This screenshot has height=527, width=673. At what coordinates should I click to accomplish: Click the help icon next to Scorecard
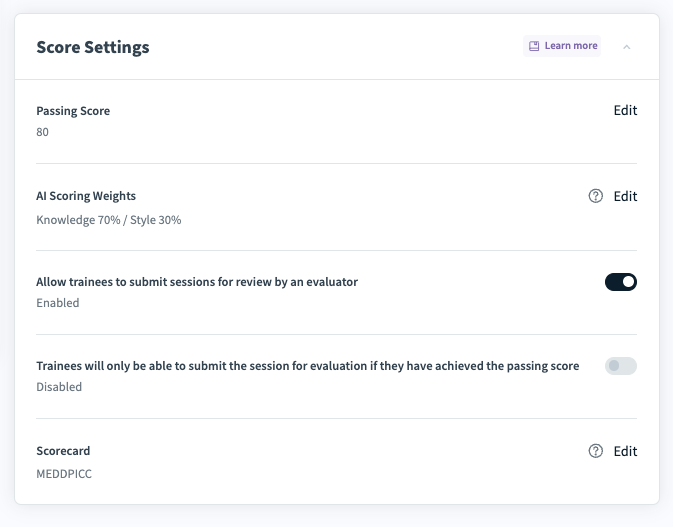[x=596, y=451]
